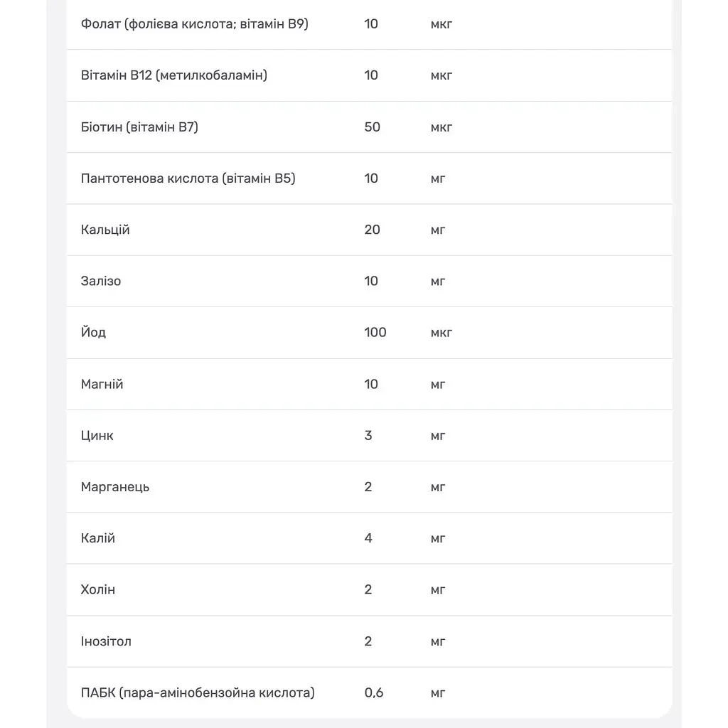Select the Калій ingredient name

[98, 538]
